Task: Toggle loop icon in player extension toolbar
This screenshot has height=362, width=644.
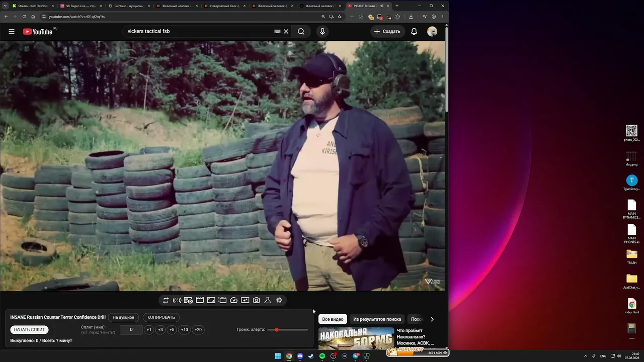Action: pyautogui.click(x=166, y=300)
